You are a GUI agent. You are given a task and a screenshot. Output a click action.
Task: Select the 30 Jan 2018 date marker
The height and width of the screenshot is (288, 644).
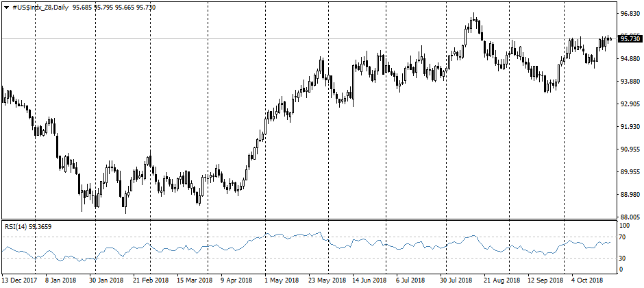[x=106, y=280]
